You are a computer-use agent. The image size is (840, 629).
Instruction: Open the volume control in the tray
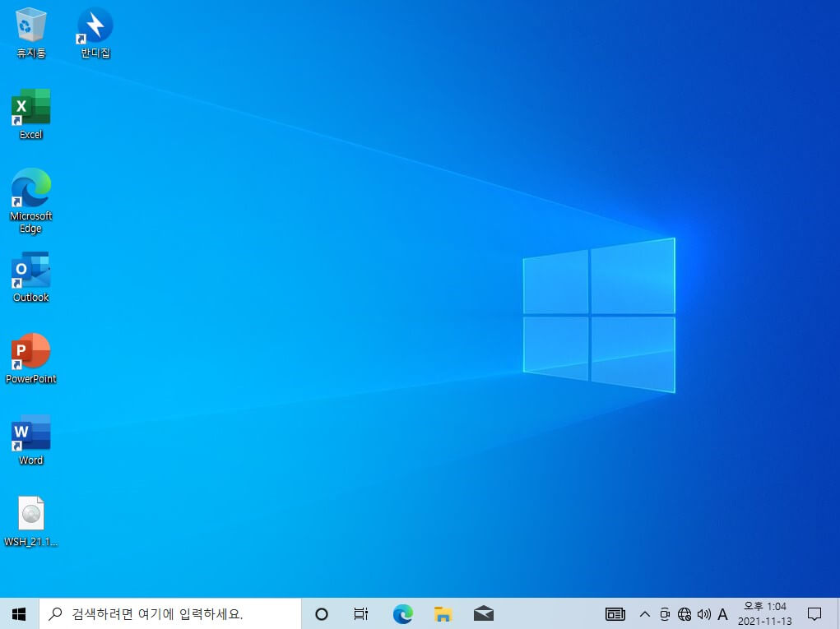tap(704, 614)
